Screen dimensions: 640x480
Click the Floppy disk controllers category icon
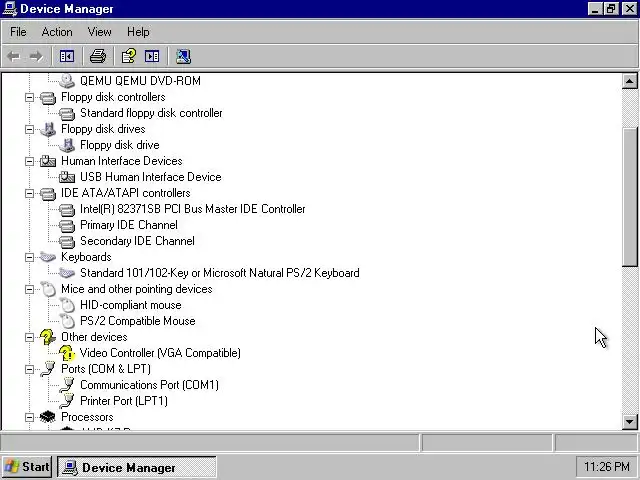pyautogui.click(x=48, y=97)
